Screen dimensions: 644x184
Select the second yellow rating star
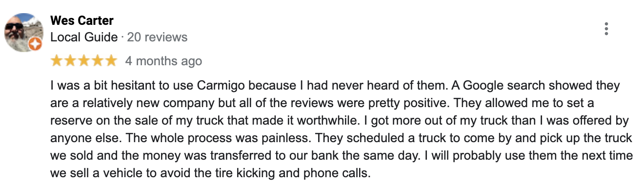pyautogui.click(x=70, y=61)
